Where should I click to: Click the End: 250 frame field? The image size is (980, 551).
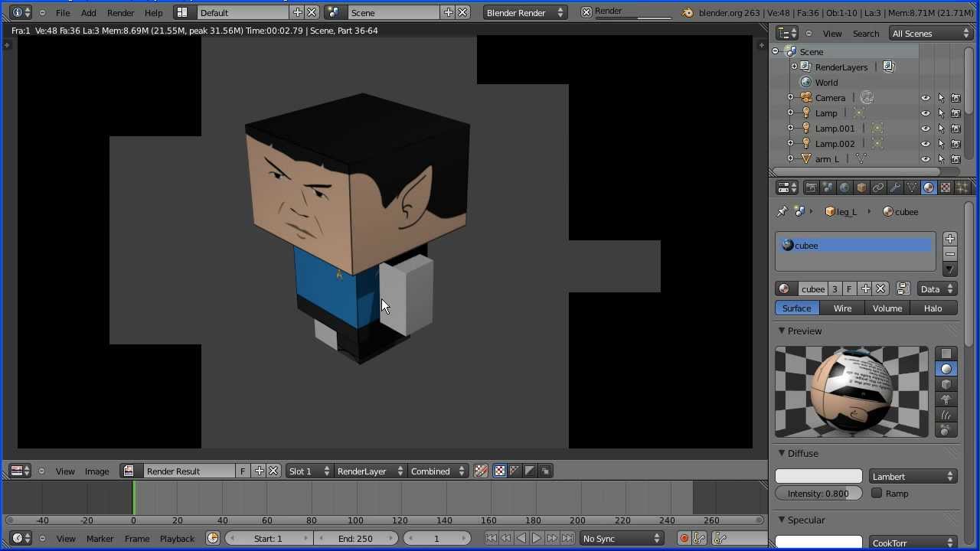tap(356, 539)
